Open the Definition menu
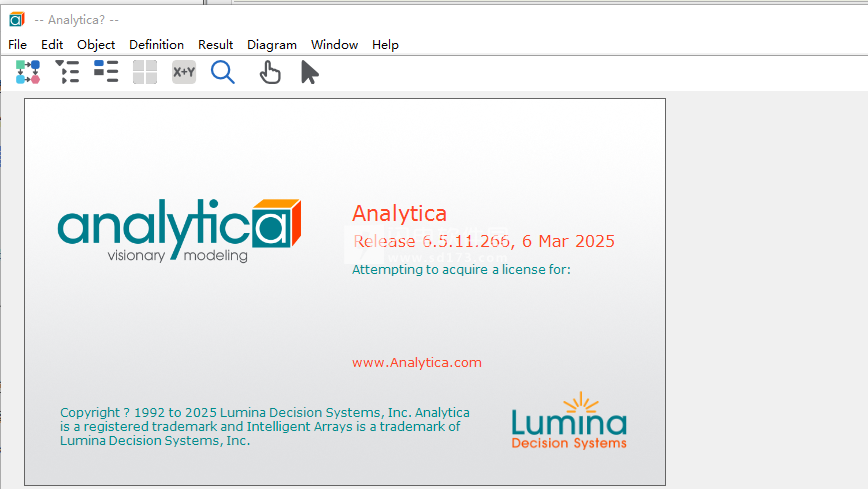This screenshot has width=868, height=489. pyautogui.click(x=156, y=45)
